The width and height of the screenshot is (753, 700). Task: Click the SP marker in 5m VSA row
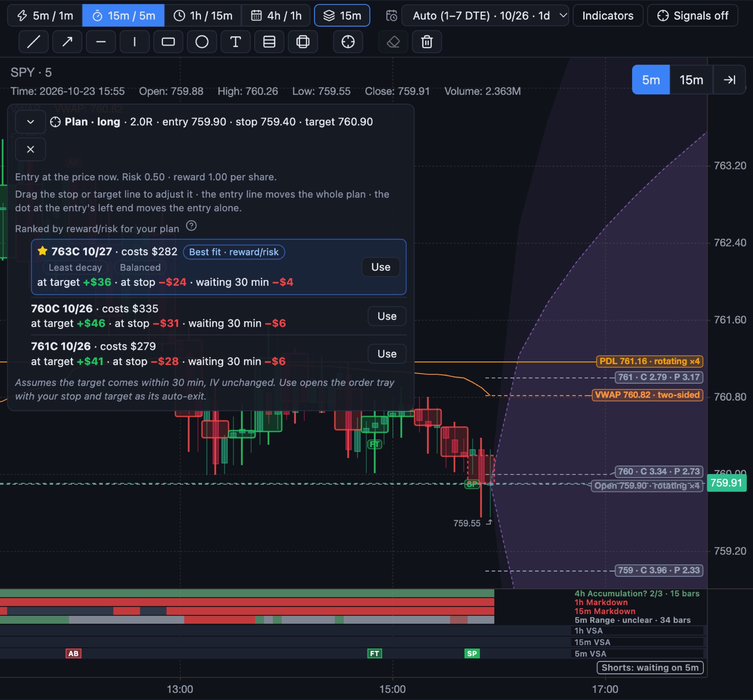(472, 653)
